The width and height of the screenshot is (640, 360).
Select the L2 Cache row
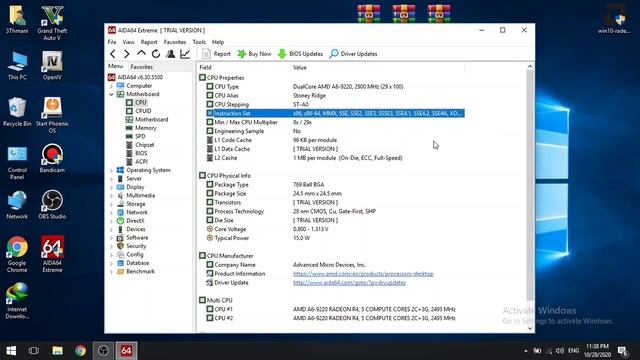tap(335, 158)
